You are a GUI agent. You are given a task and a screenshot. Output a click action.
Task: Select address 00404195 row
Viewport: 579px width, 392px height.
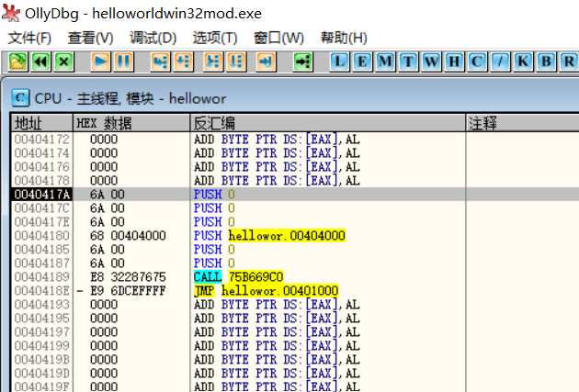pos(295,319)
